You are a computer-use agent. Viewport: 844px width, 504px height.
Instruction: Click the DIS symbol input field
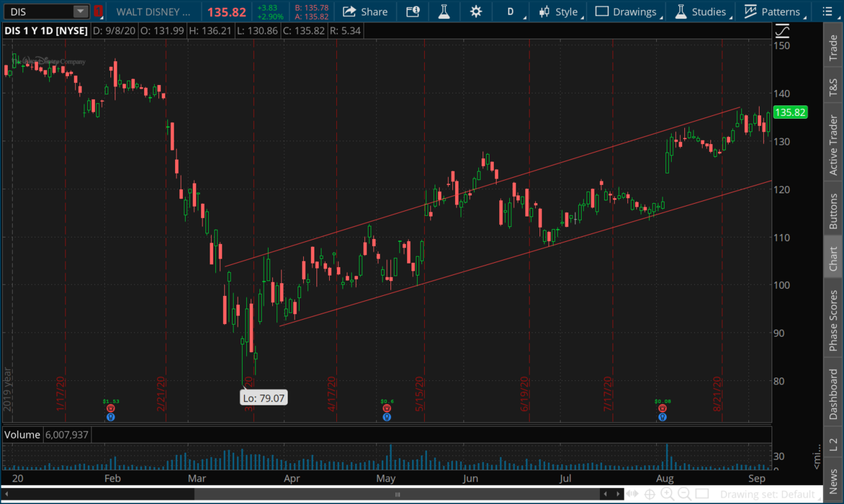(38, 11)
